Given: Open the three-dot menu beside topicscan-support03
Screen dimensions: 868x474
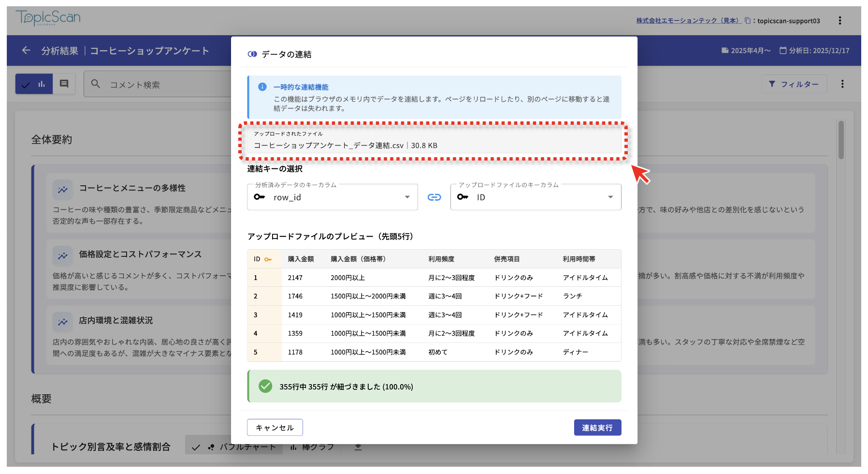Looking at the screenshot, I should (839, 20).
